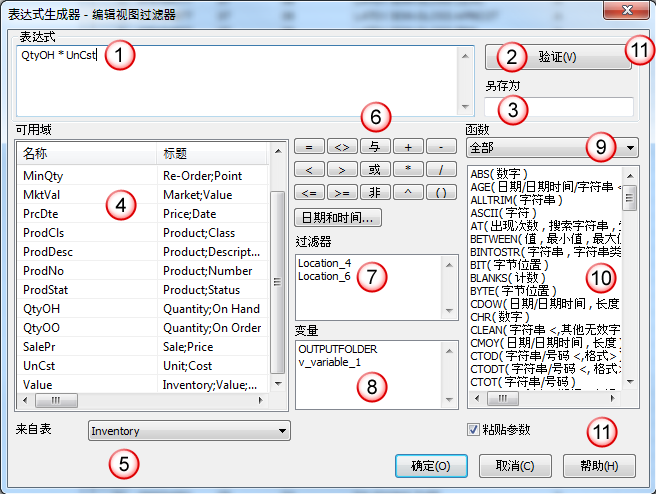The width and height of the screenshot is (656, 494).
Task: Click the equals (=) operator button
Action: (x=308, y=147)
